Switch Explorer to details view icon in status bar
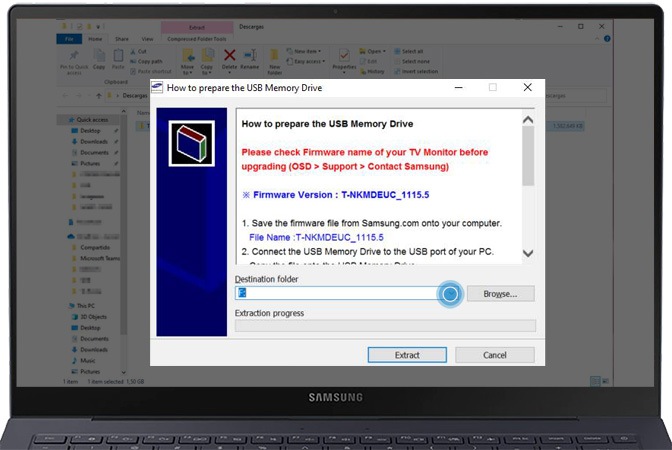The image size is (672, 450). click(x=595, y=381)
